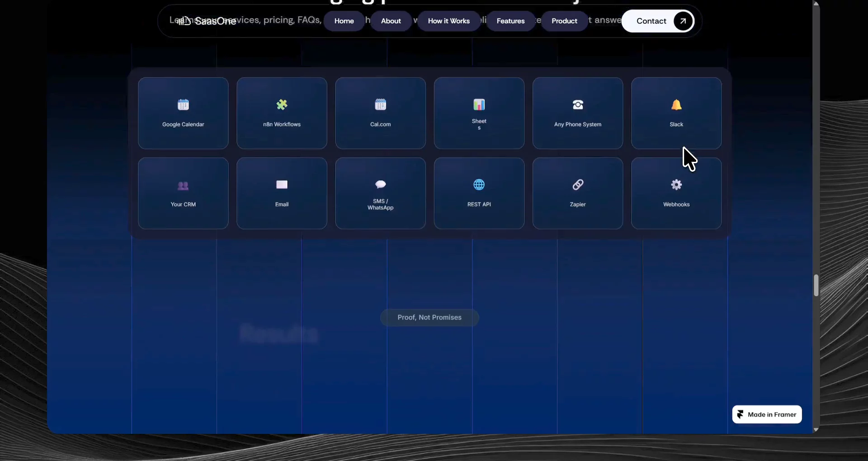Click the Your CRM label
Image resolution: width=868 pixels, height=461 pixels.
click(183, 204)
